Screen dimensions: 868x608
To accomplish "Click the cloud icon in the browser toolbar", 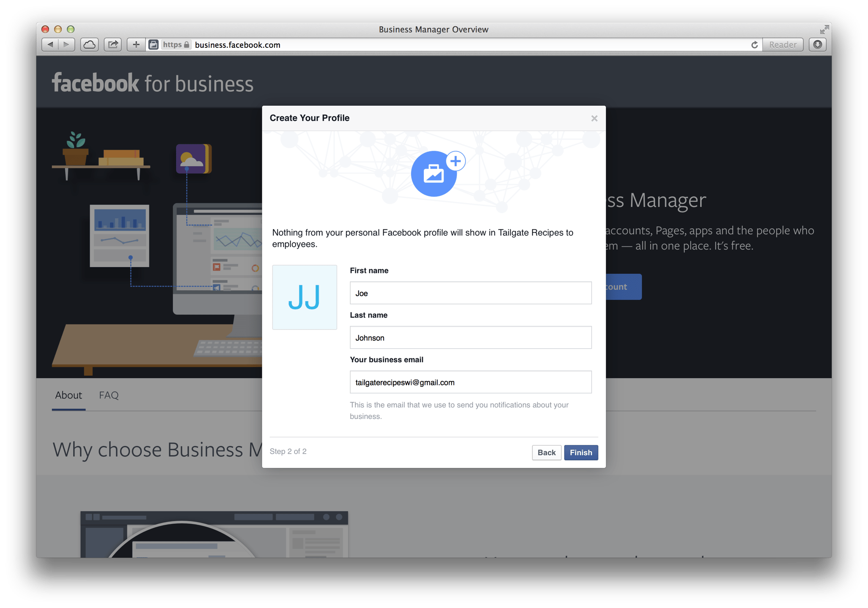I will click(89, 44).
